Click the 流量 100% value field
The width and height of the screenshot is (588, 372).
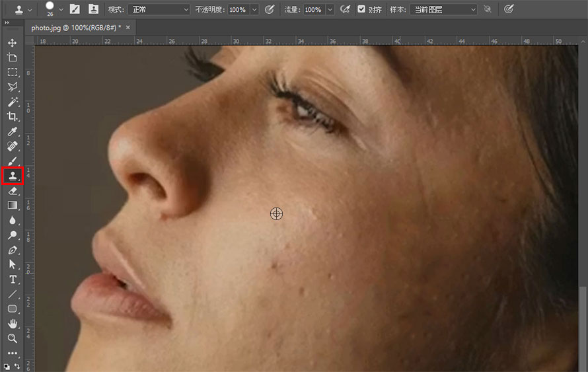point(314,9)
